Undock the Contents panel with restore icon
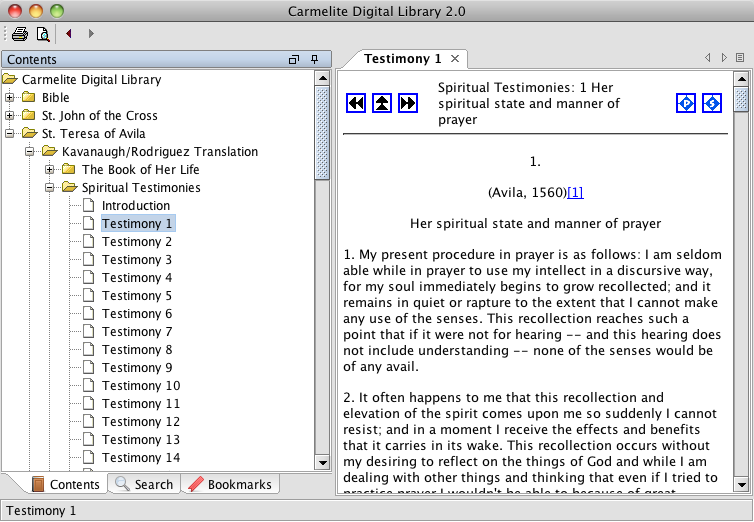Image resolution: width=754 pixels, height=522 pixels. 294,60
